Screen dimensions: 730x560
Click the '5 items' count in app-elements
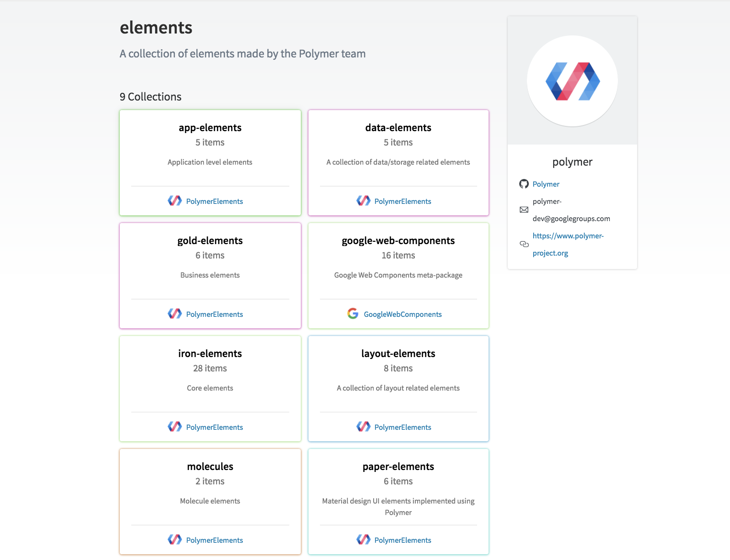[210, 143]
